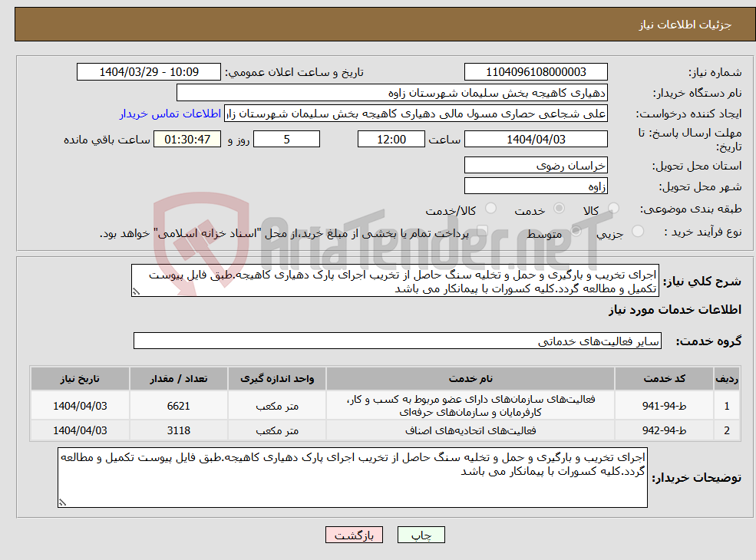
Task: Click the service group field سایر فعالیت‌های خدماتی
Action: point(398,341)
